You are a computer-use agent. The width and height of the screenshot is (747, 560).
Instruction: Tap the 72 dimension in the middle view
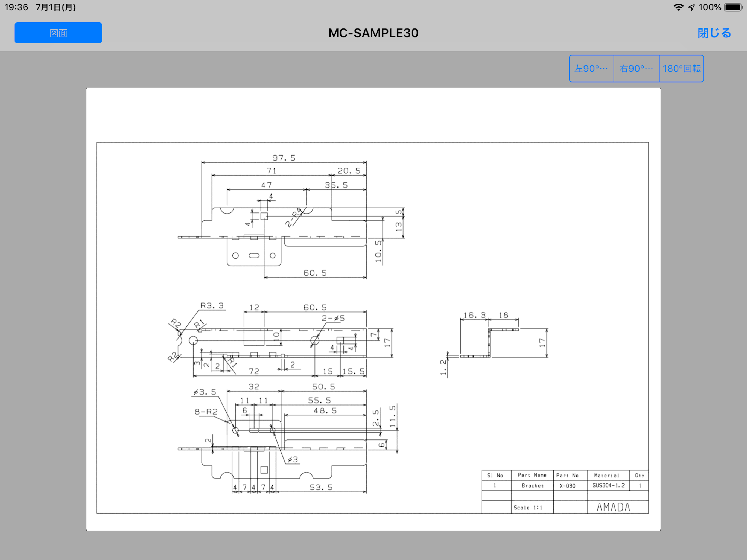[x=254, y=371]
